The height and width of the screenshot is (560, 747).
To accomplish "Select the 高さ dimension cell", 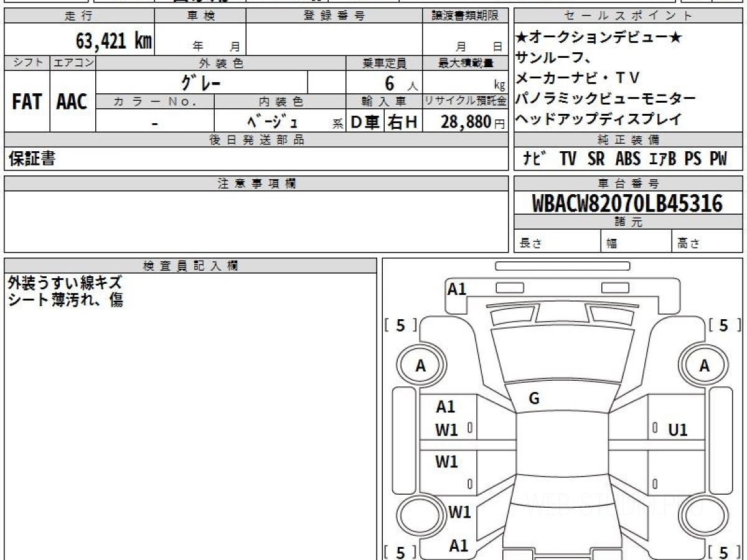I will pos(707,242).
